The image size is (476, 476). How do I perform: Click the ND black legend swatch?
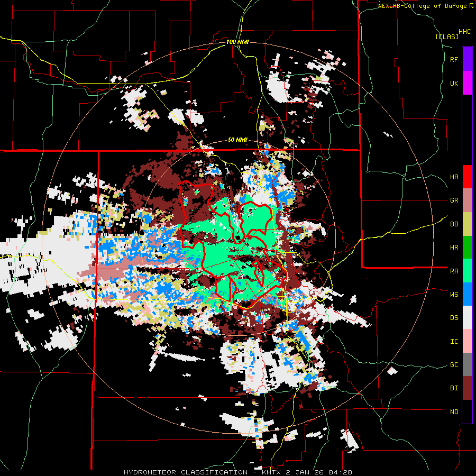pos(467,411)
